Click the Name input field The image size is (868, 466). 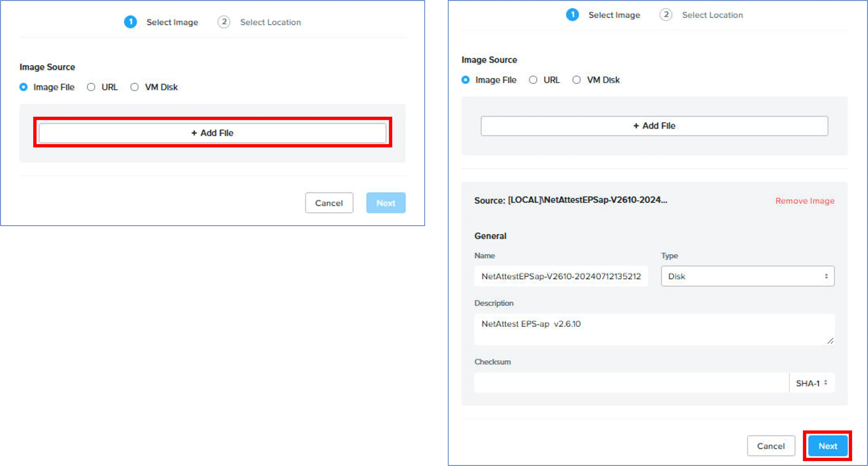click(561, 276)
